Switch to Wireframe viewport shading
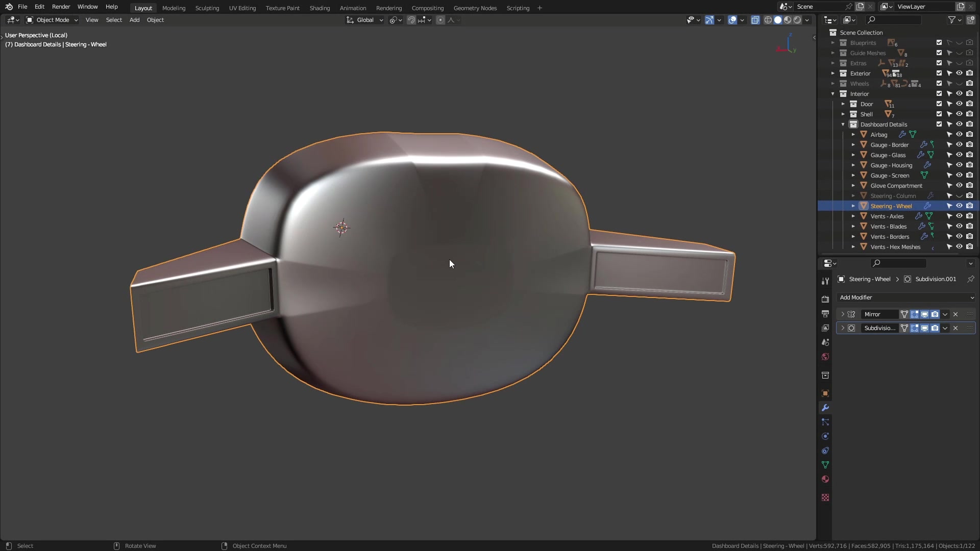 point(768,20)
